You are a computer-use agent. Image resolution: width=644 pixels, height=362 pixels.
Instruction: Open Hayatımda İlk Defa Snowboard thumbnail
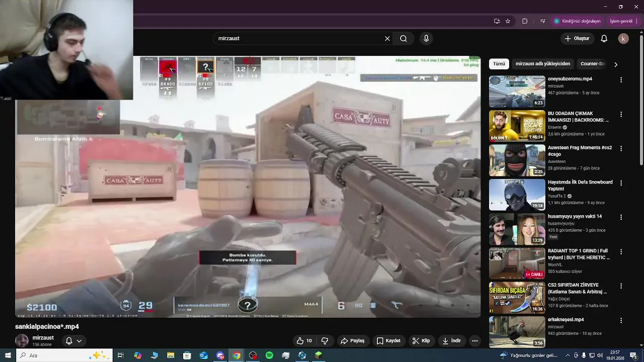click(x=517, y=195)
